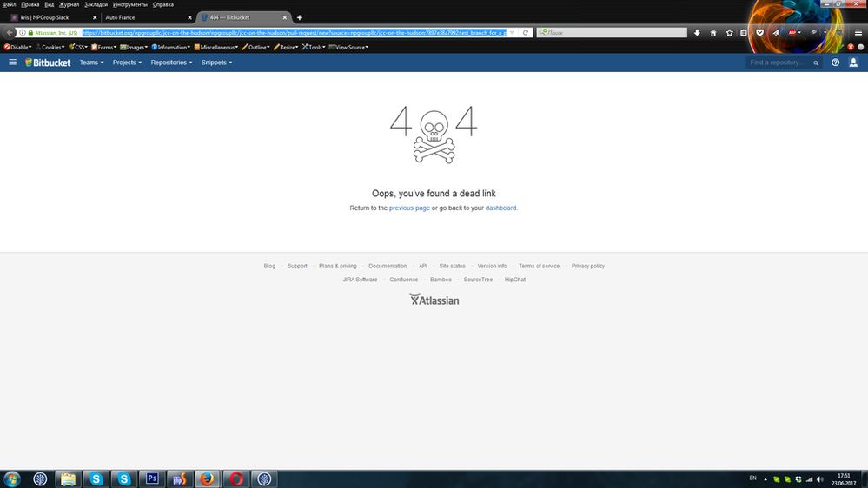
Task: Bookmark this page with the star
Action: [730, 33]
